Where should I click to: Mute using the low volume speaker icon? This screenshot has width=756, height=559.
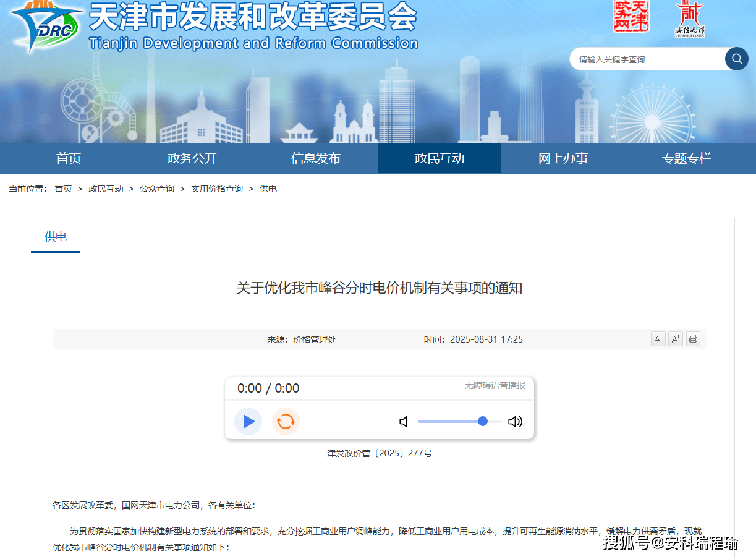coord(404,422)
